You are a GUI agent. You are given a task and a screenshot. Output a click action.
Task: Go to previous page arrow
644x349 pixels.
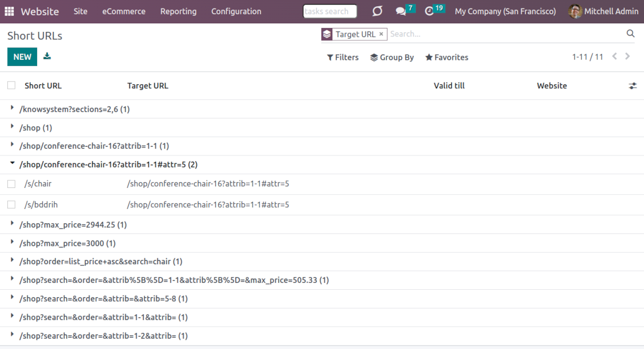point(614,56)
